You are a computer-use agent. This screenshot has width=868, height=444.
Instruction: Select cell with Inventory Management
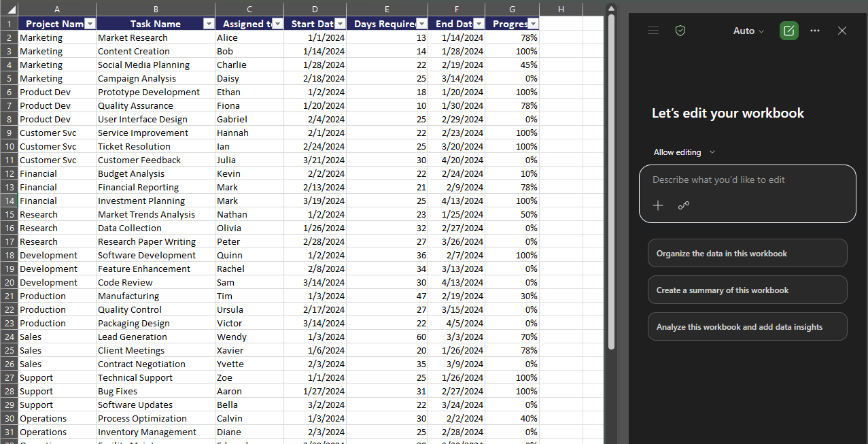[156, 432]
